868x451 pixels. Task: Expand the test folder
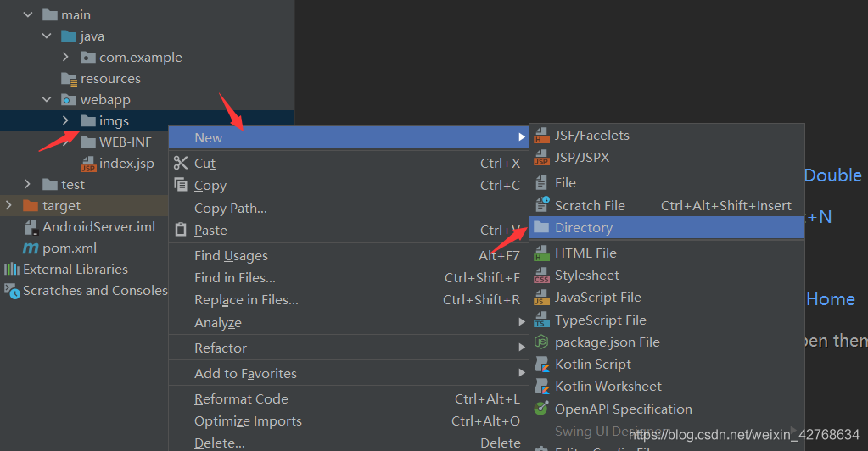coord(28,185)
